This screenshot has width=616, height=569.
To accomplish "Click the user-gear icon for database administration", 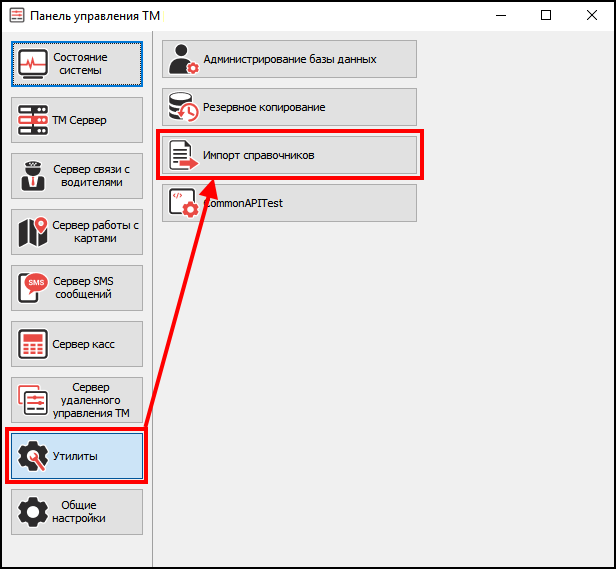I will (x=183, y=59).
